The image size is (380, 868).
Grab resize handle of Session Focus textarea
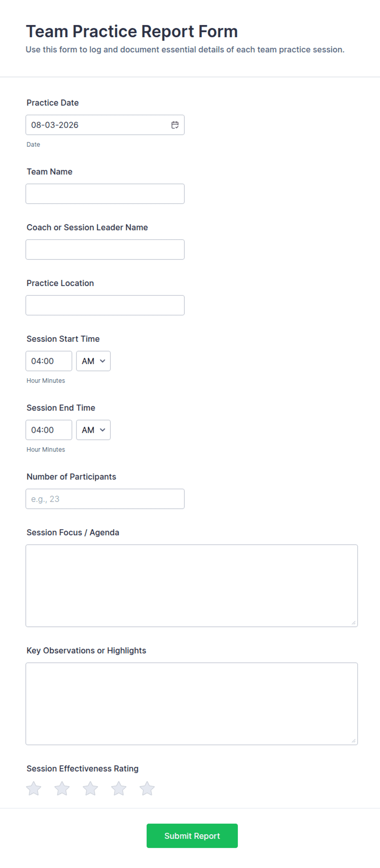[x=353, y=623]
